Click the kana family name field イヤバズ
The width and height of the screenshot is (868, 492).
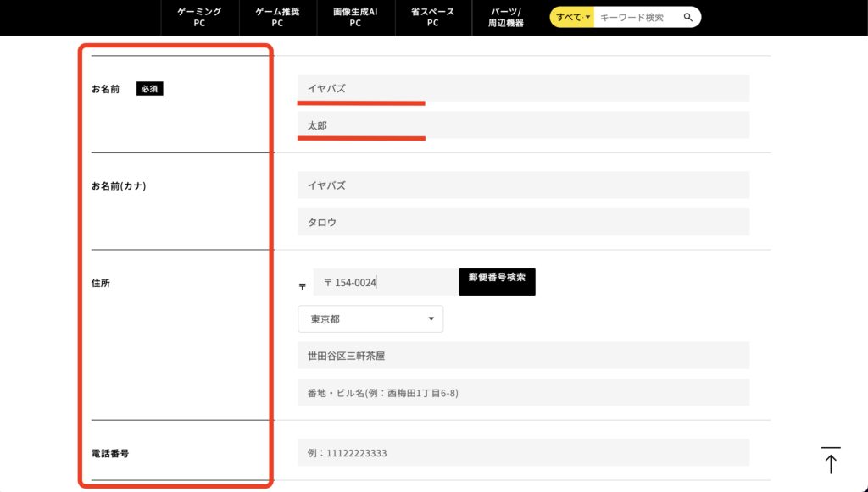[524, 185]
